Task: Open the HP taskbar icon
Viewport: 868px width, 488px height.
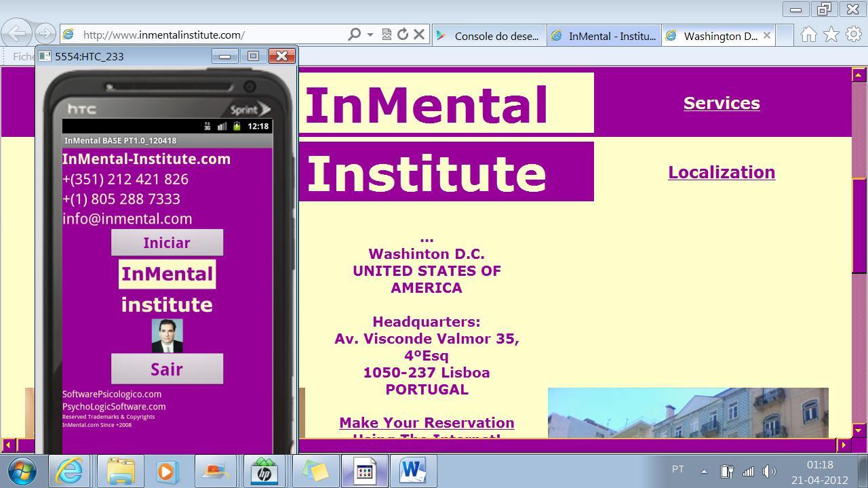Action: (x=264, y=470)
